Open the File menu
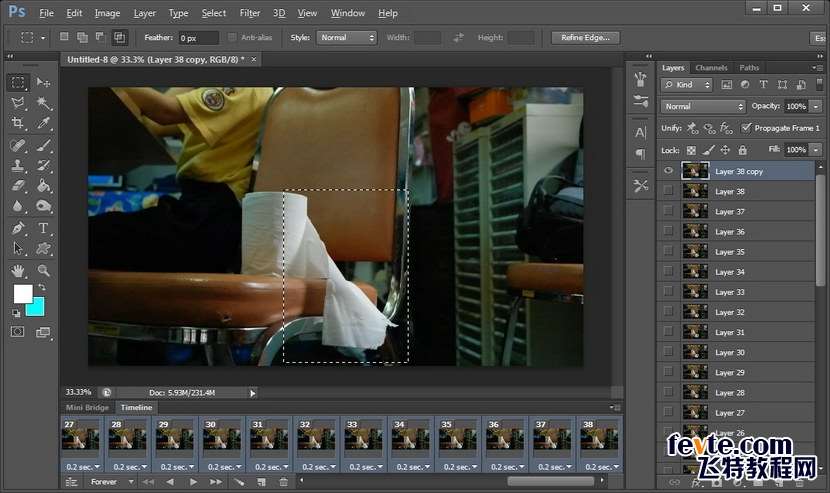 [x=47, y=13]
